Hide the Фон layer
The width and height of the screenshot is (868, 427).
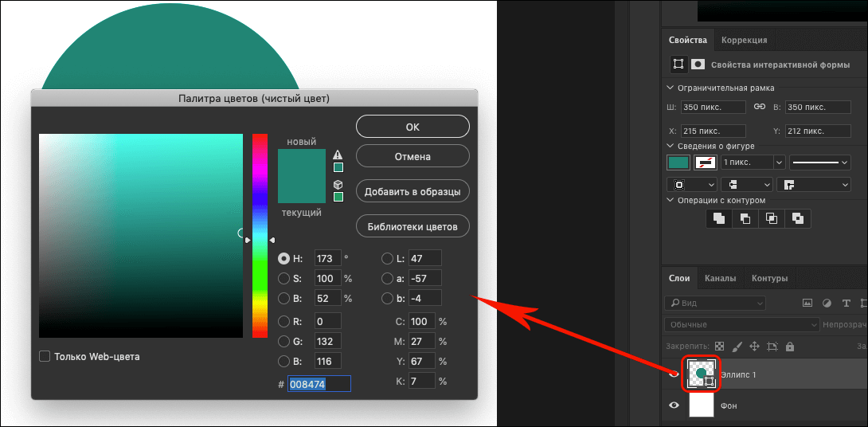tap(674, 405)
